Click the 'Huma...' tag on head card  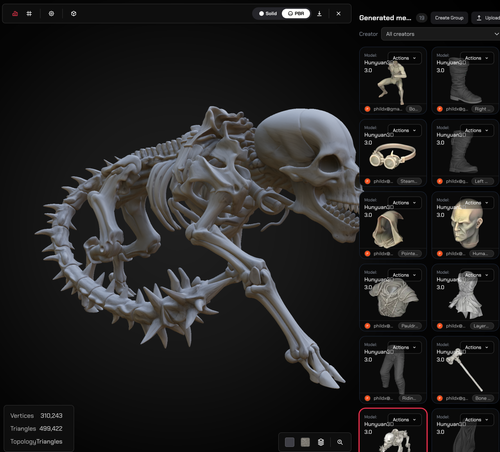481,254
